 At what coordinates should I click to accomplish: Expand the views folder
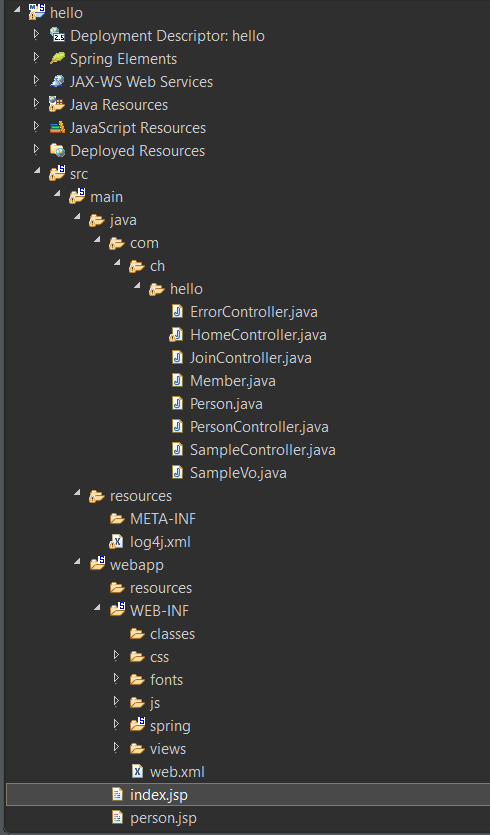tap(117, 748)
